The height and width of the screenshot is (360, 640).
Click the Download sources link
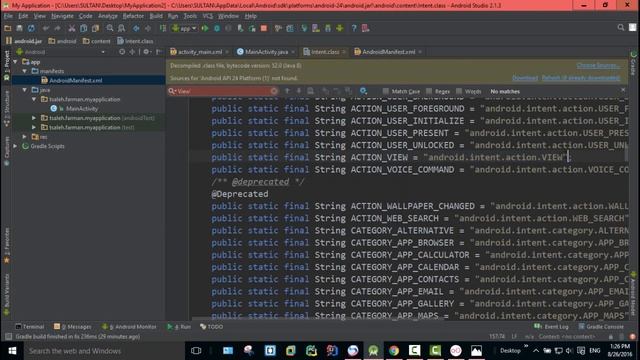(x=525, y=78)
